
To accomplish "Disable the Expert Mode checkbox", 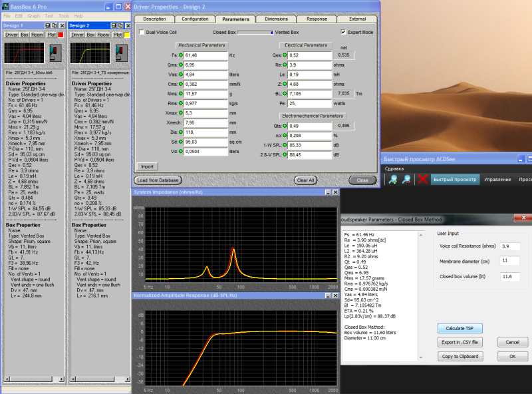I will tap(343, 32).
